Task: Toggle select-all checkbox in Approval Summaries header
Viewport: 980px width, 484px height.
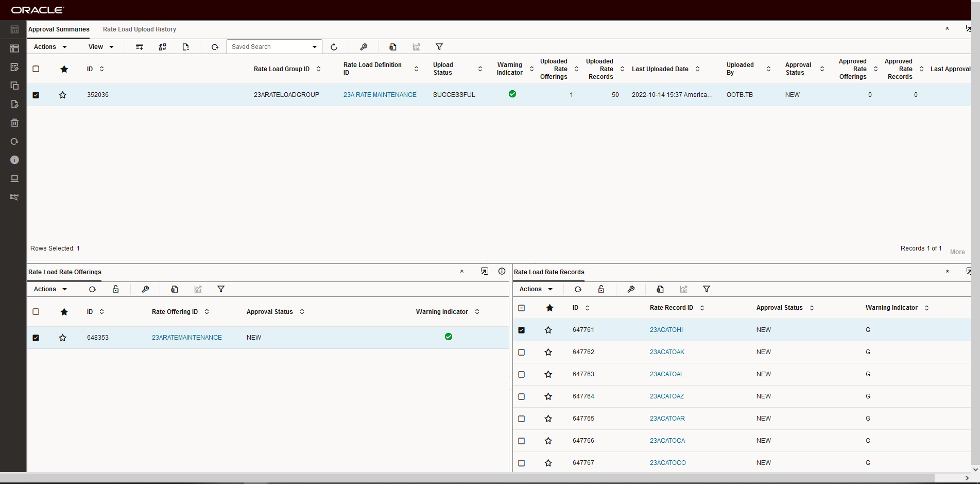Action: 36,69
